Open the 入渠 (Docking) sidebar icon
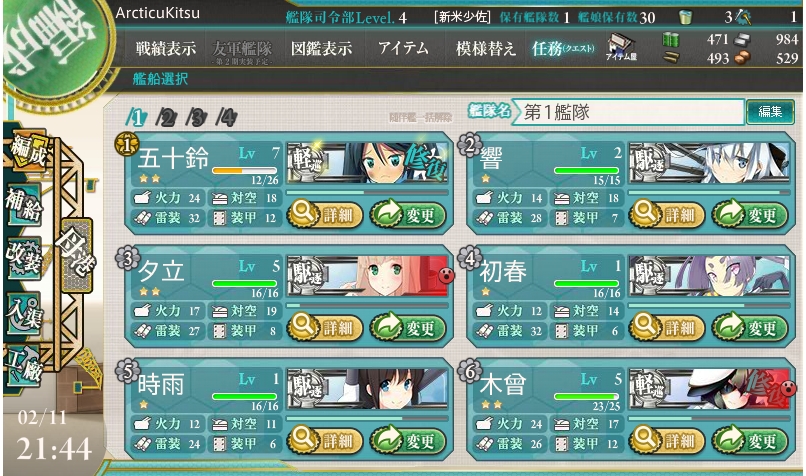 (x=24, y=315)
